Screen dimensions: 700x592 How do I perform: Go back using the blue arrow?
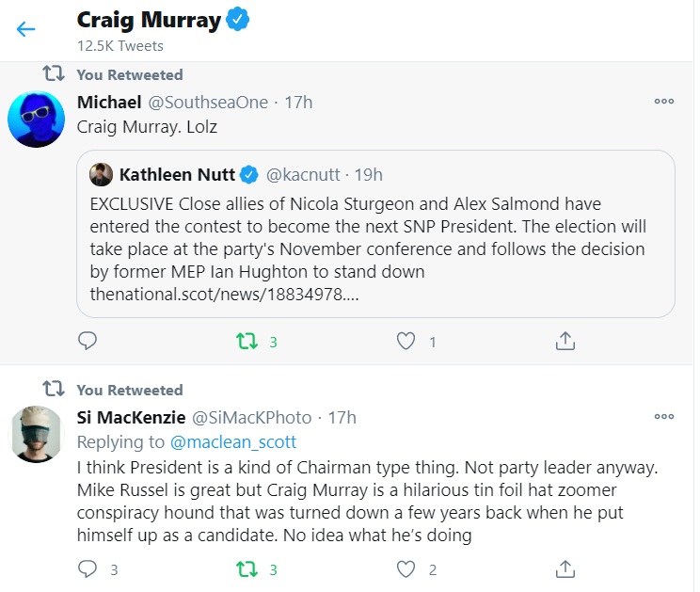25,29
